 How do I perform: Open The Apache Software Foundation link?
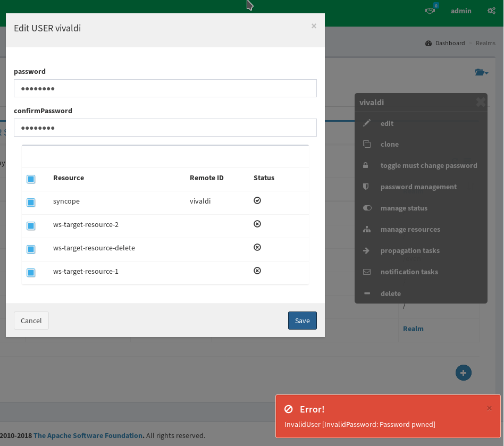pos(89,435)
